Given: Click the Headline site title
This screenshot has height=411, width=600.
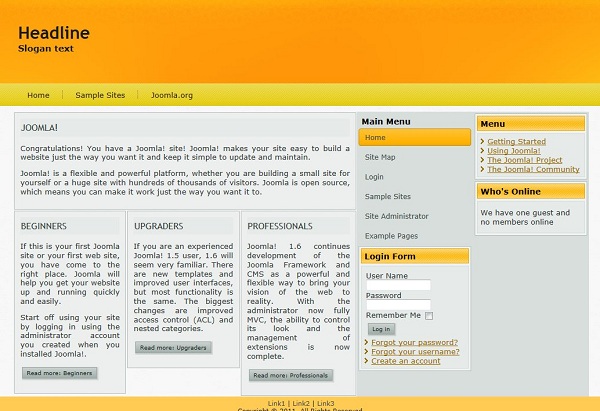Looking at the screenshot, I should pos(54,33).
